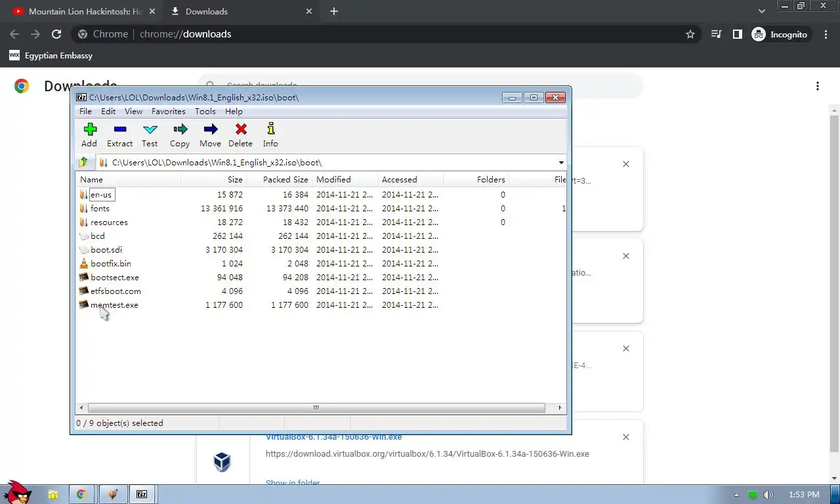The width and height of the screenshot is (840, 504).
Task: Sort by the Name column header
Action: click(x=129, y=179)
